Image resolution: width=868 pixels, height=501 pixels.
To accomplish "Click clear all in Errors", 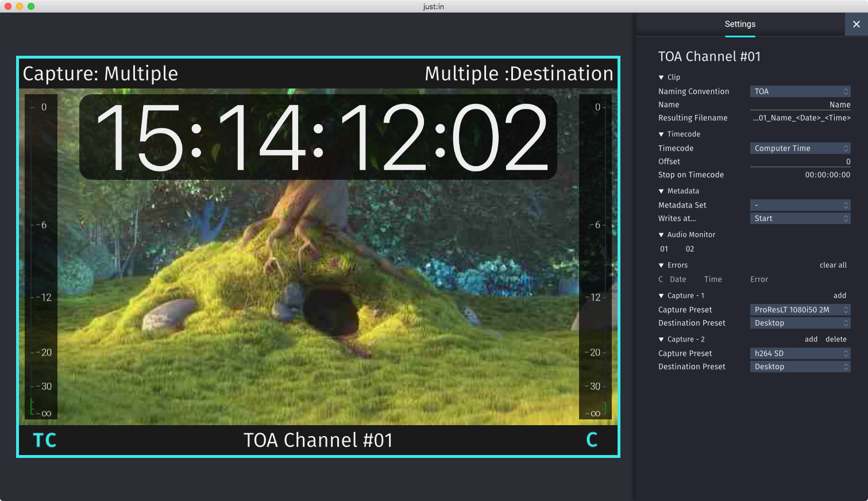I will pos(833,265).
